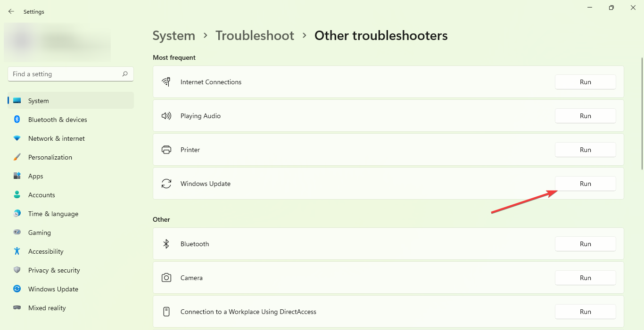This screenshot has width=644, height=330.
Task: Run the Windows Update troubleshooter
Action: click(585, 184)
